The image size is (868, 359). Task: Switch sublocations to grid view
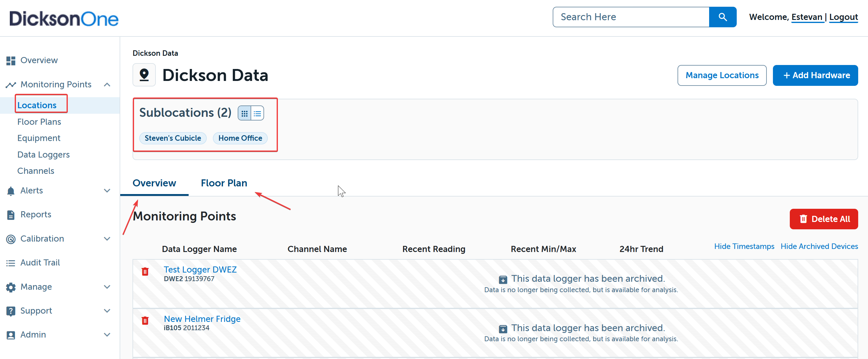(x=244, y=113)
